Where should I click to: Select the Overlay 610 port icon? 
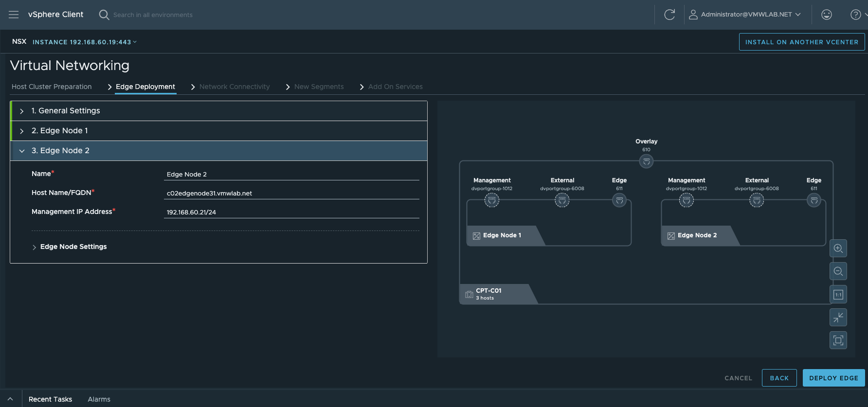646,161
